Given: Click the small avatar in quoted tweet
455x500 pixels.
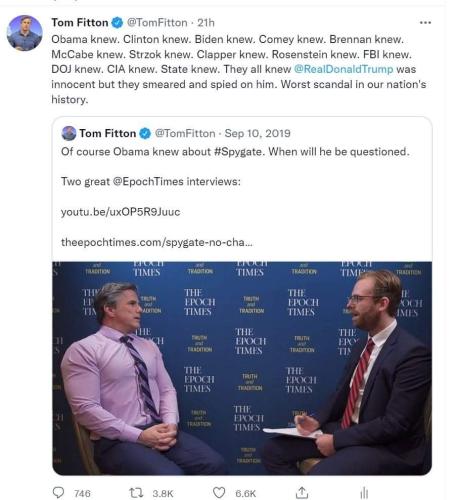Looking at the screenshot, I should pos(69,133).
